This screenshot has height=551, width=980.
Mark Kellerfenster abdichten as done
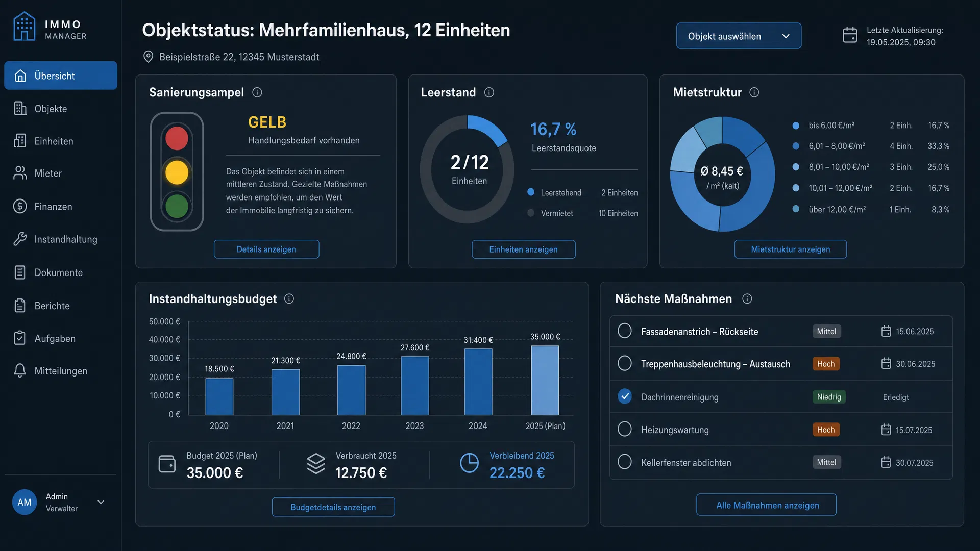tap(625, 462)
